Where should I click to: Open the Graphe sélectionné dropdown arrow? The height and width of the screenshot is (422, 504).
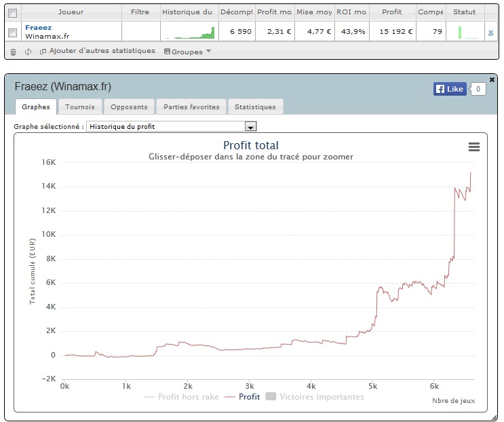pos(250,127)
